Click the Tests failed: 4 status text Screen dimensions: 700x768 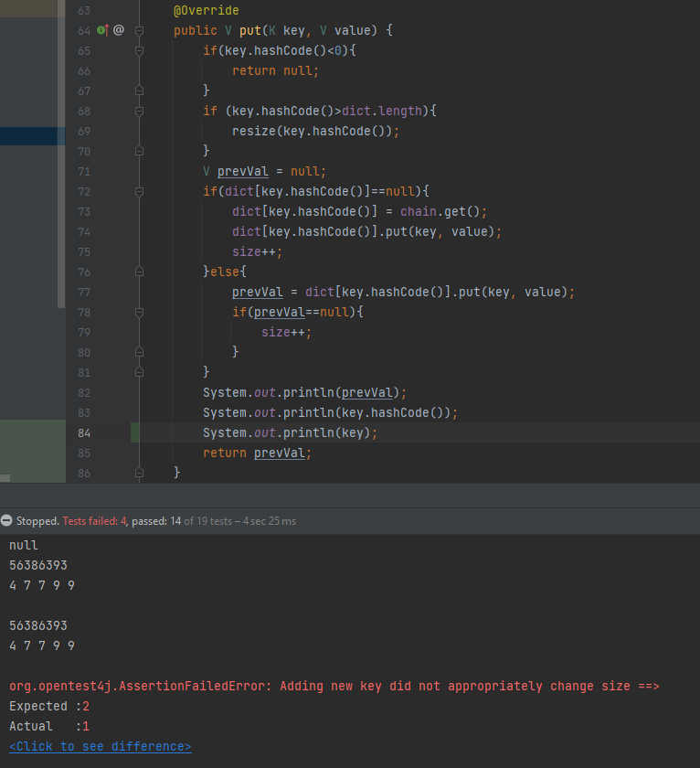tap(95, 521)
